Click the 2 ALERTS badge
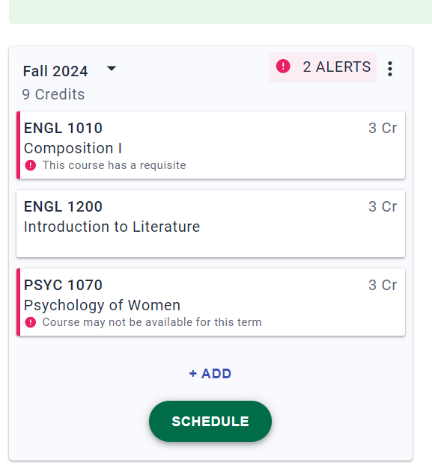This screenshot has width=432, height=474. coord(323,67)
